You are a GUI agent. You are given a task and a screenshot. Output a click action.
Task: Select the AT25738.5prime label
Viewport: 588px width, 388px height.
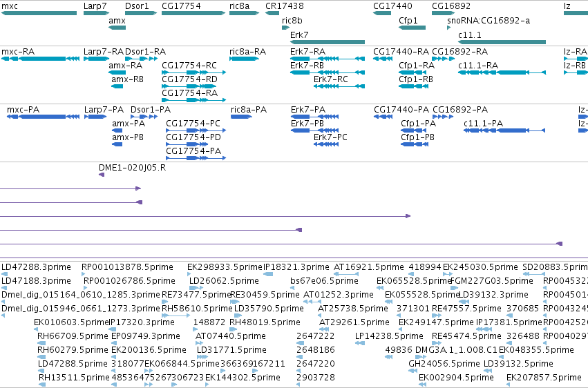point(353,309)
